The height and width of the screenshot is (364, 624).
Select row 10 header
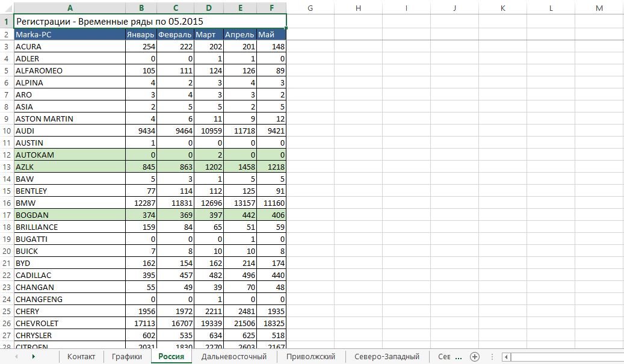(x=7, y=131)
